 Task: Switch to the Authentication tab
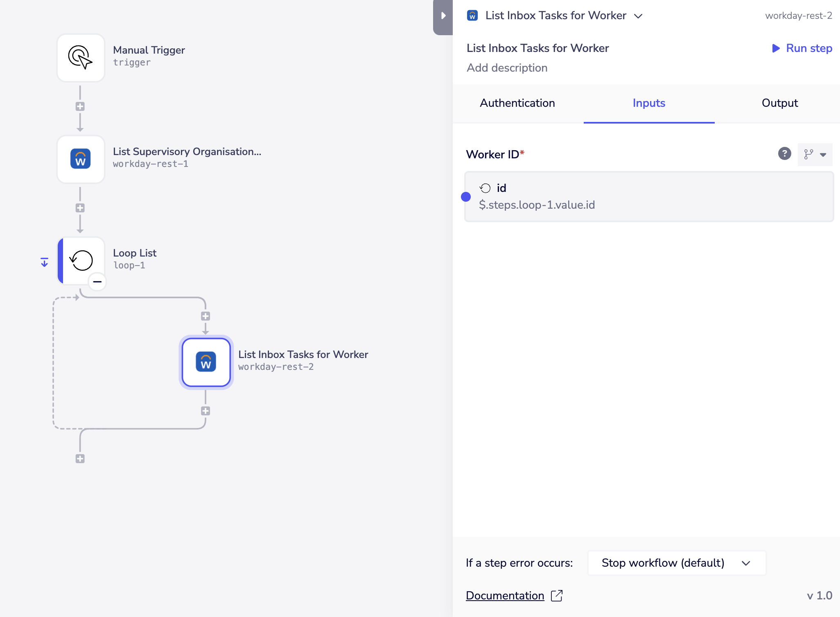(517, 103)
